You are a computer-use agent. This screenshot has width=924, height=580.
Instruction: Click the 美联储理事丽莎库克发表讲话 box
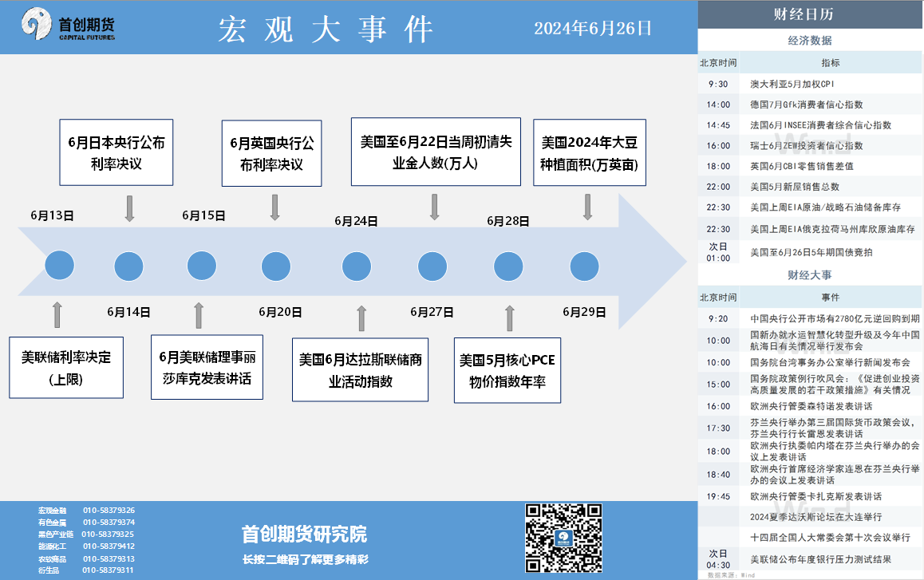coord(207,367)
